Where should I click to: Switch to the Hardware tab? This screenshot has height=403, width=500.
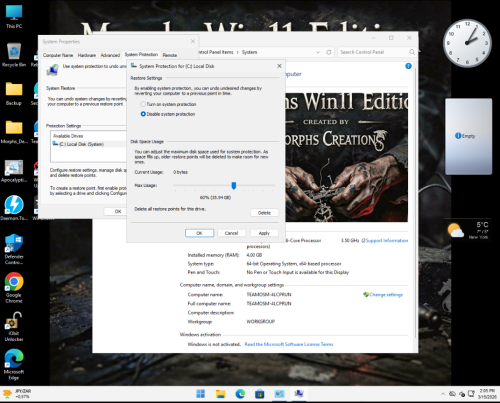87,55
